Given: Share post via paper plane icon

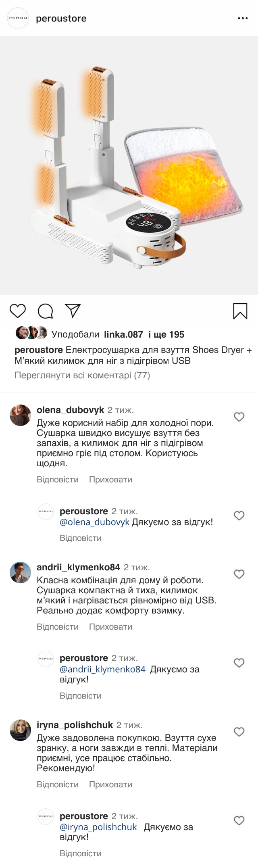Looking at the screenshot, I should click(x=73, y=311).
